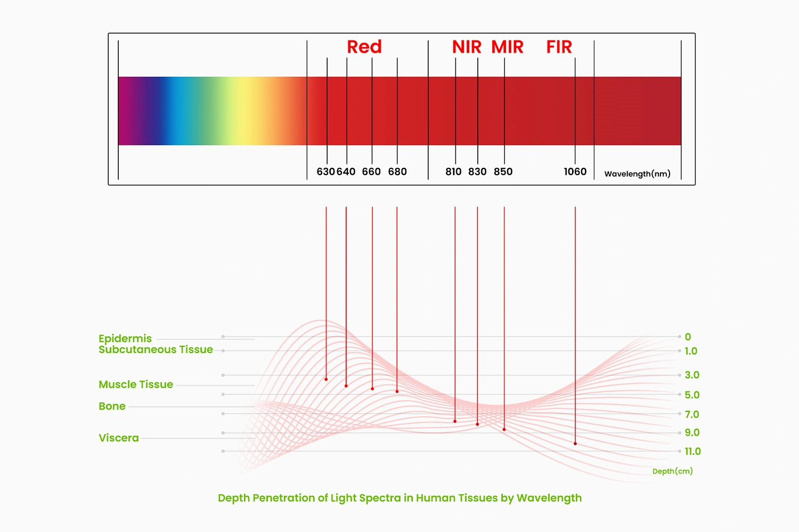The height and width of the screenshot is (532, 799).
Task: Click the 5.0 depth value
Action: point(692,395)
